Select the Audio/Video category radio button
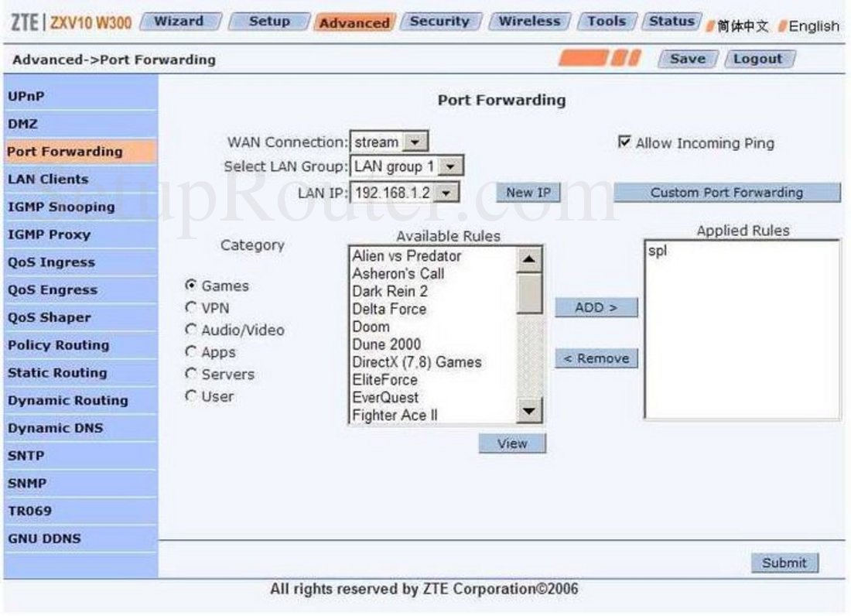The width and height of the screenshot is (851, 616). tap(190, 330)
